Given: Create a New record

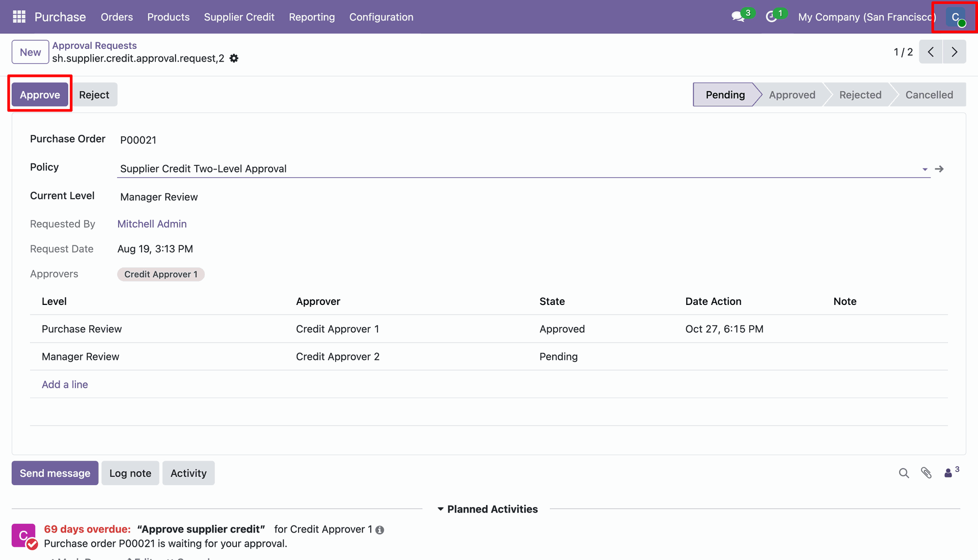Looking at the screenshot, I should click(x=31, y=52).
